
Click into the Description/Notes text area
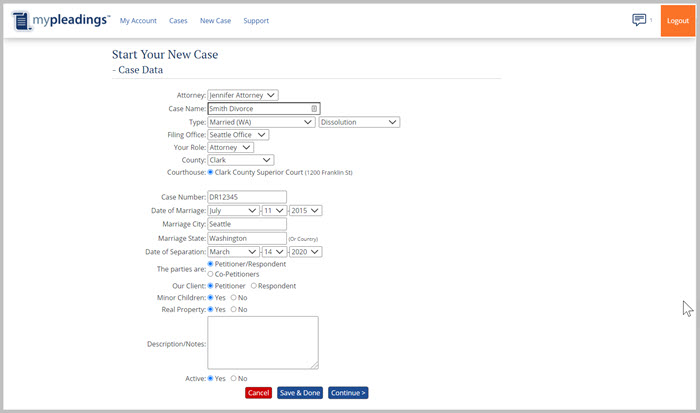coord(262,343)
